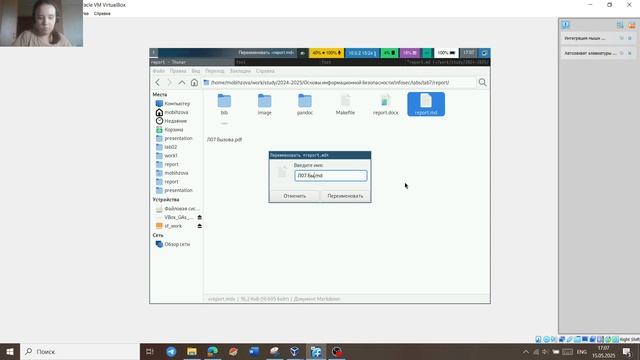Viewport: 640px width, 360px height.
Task: Open the Правка menu
Action: click(178, 71)
